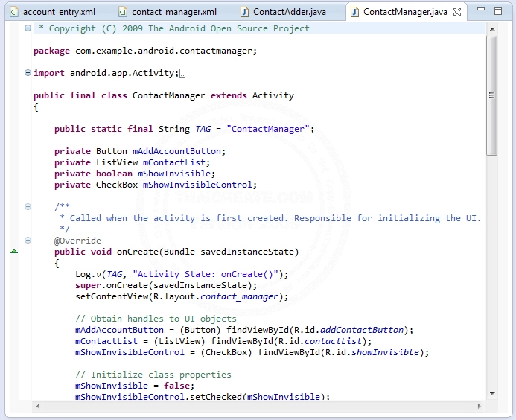
Task: Click showInvisible in the R.id reference
Action: click(386, 352)
